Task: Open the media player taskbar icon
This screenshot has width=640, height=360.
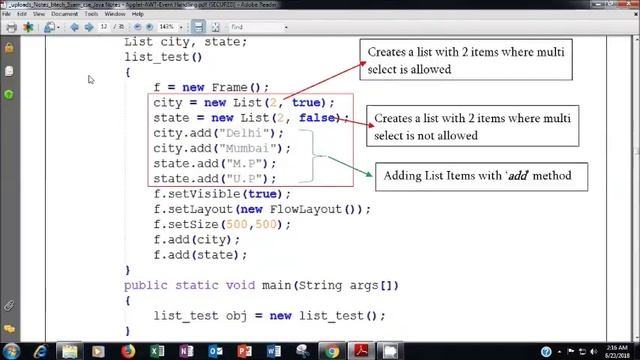Action: click(98, 351)
